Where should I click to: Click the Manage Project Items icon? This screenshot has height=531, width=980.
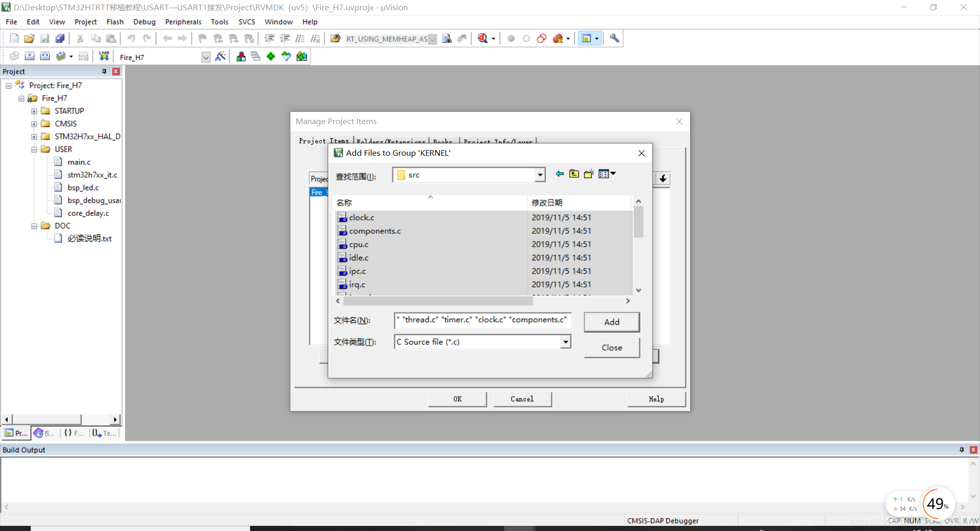(241, 56)
